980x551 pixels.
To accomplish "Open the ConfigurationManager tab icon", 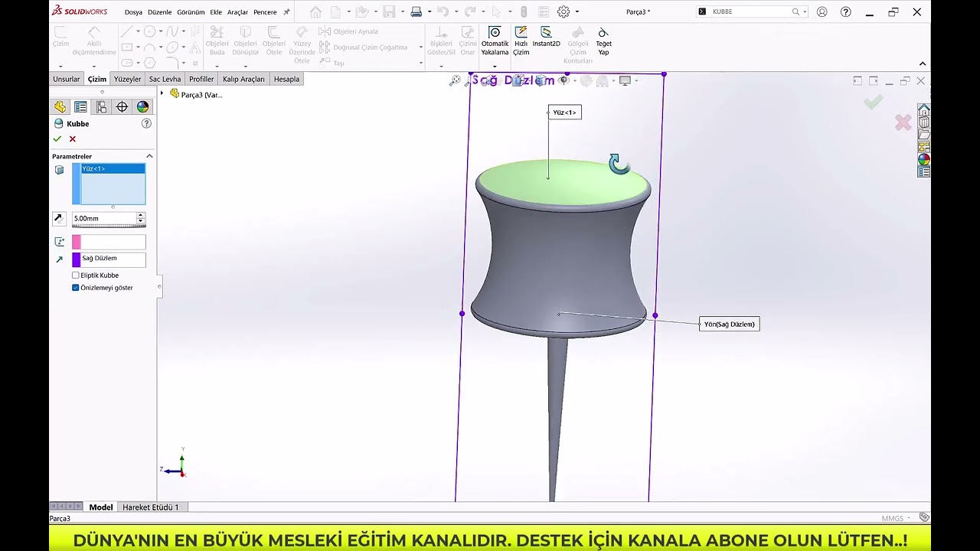I will [101, 107].
